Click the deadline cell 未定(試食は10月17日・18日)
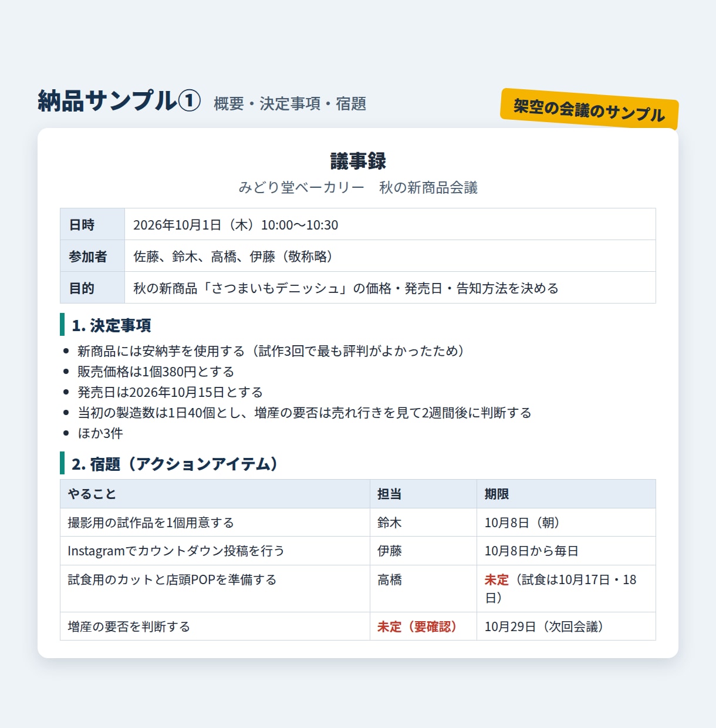Image resolution: width=716 pixels, height=728 pixels. tap(566, 589)
